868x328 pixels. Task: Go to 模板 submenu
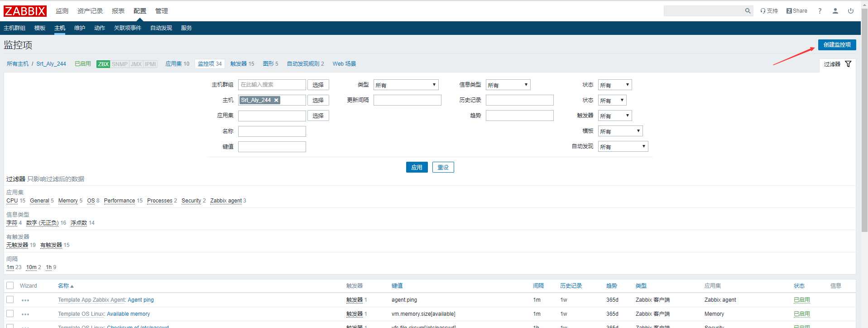pos(40,28)
